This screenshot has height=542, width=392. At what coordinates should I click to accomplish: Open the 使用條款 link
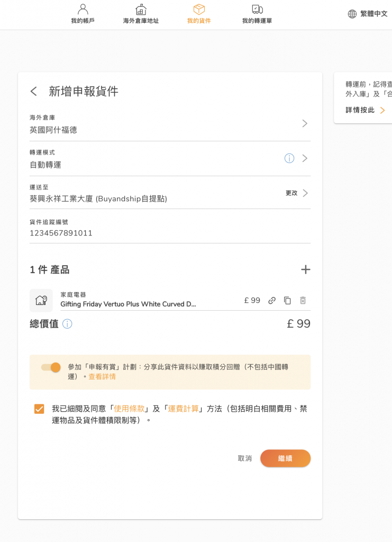(x=129, y=409)
